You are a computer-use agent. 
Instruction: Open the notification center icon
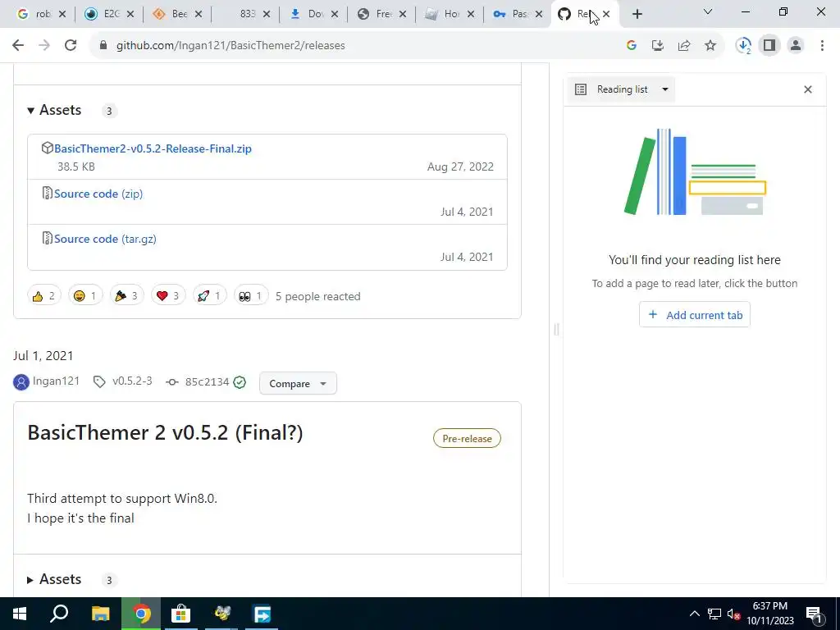[x=814, y=614]
